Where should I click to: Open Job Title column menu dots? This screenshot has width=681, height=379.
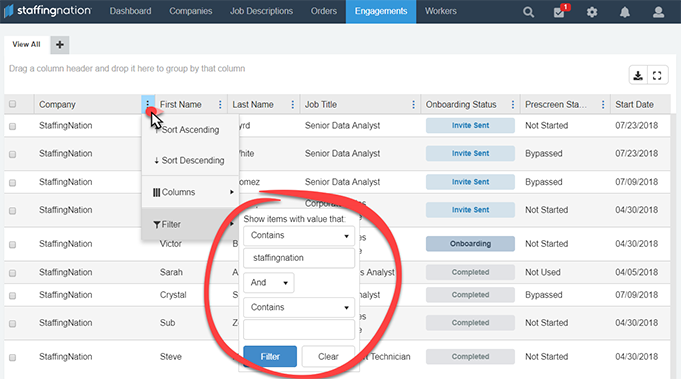(x=413, y=104)
